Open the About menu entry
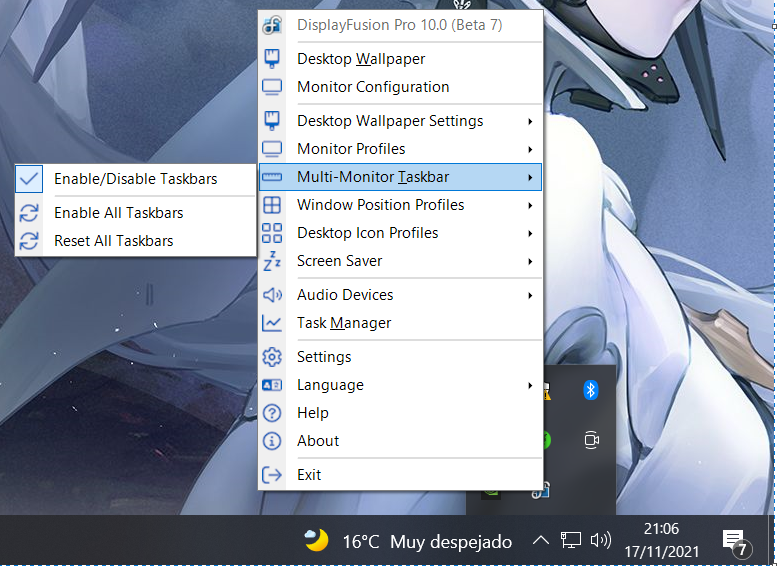The image size is (778, 566). click(x=318, y=441)
